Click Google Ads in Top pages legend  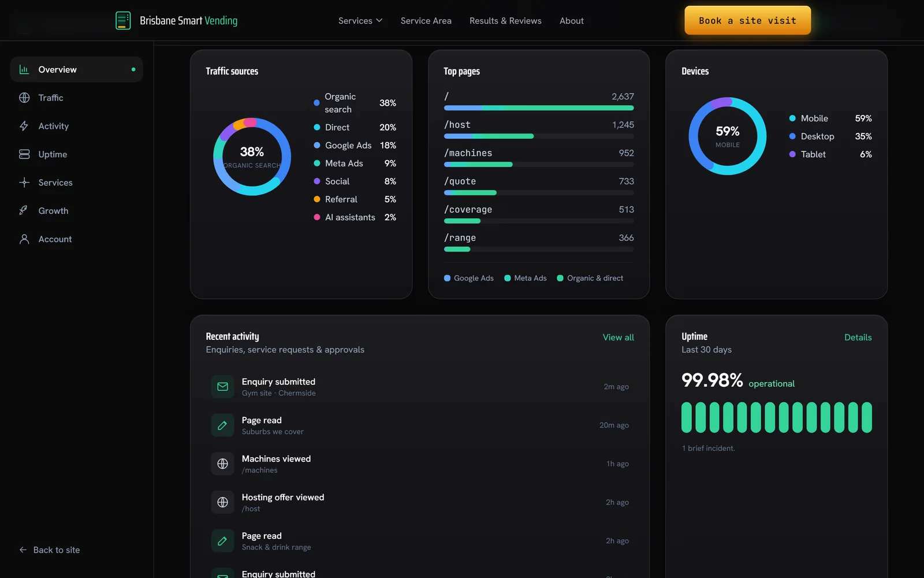pos(469,278)
